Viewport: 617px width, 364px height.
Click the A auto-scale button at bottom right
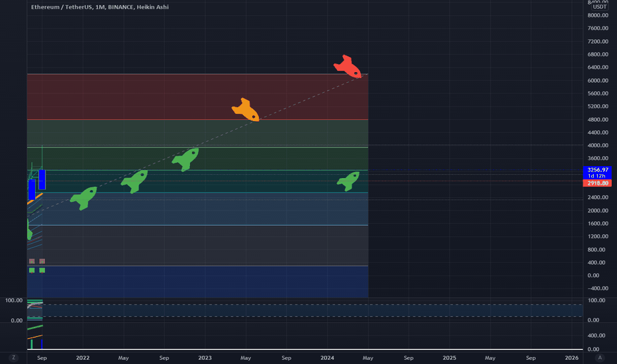pyautogui.click(x=600, y=357)
